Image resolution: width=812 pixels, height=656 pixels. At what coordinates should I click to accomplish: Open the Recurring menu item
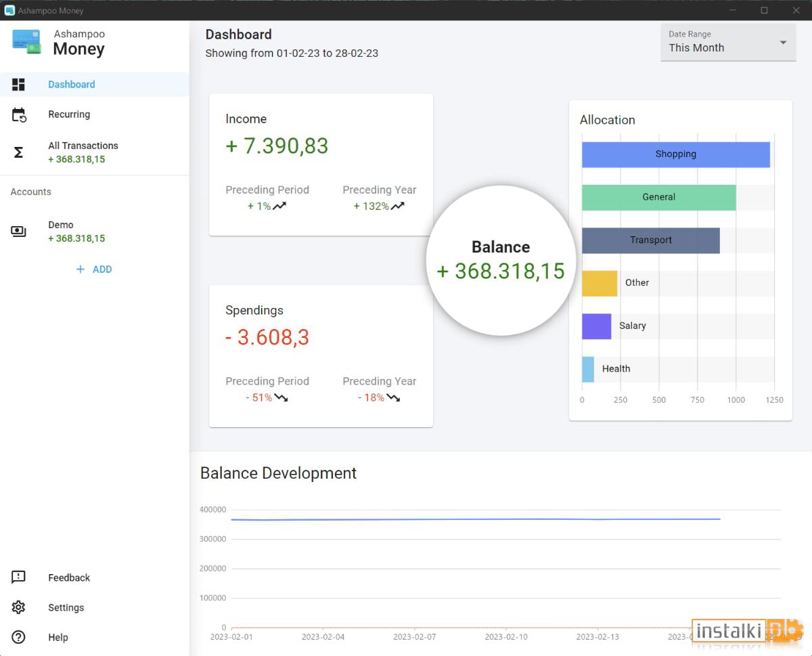coord(95,114)
